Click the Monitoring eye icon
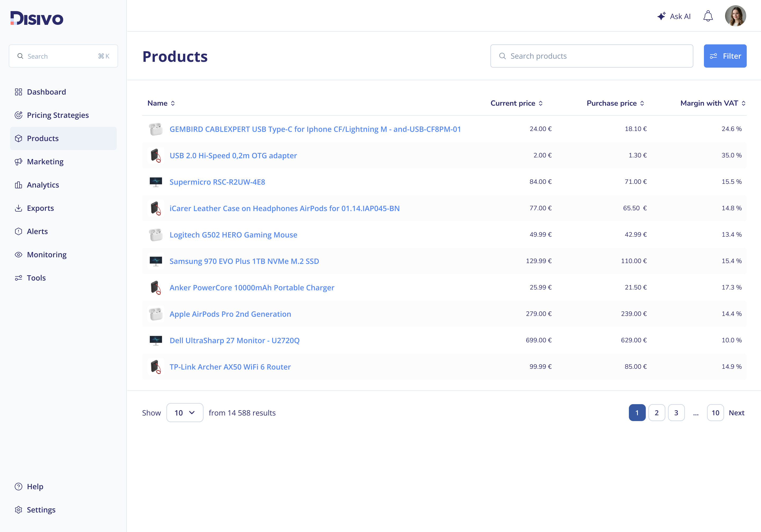The height and width of the screenshot is (532, 761). coord(18,255)
